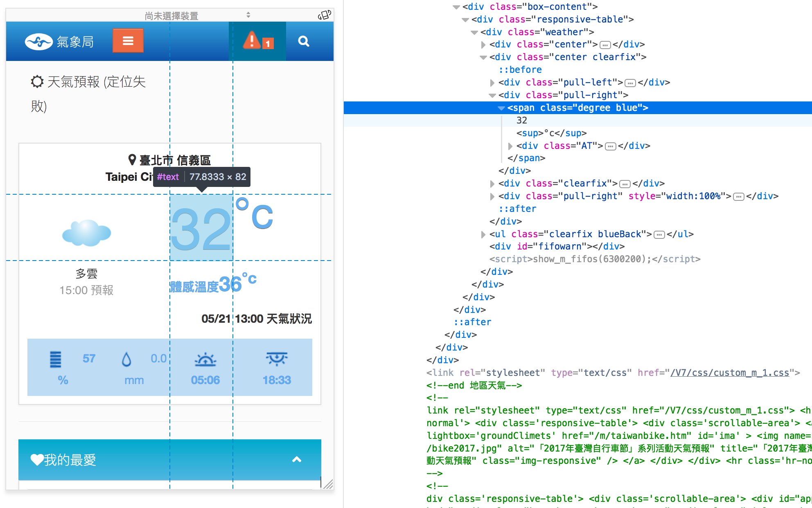Open the 尚未選擇裝置 device selector
Viewport: 812px width, 508px height.
[x=197, y=16]
